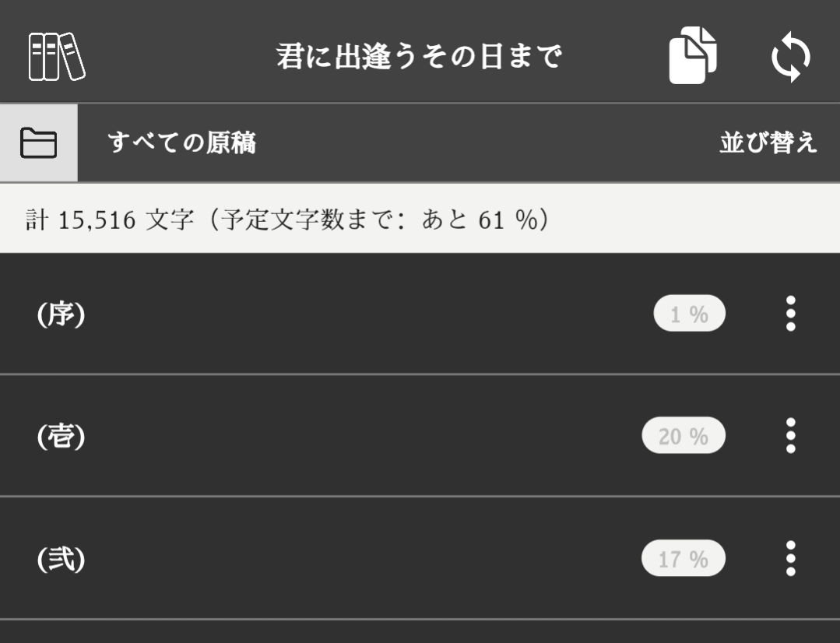Viewport: 840px width, 643px height.
Task: Tap the book title 君に出逢うその日まで
Action: pyautogui.click(x=419, y=57)
